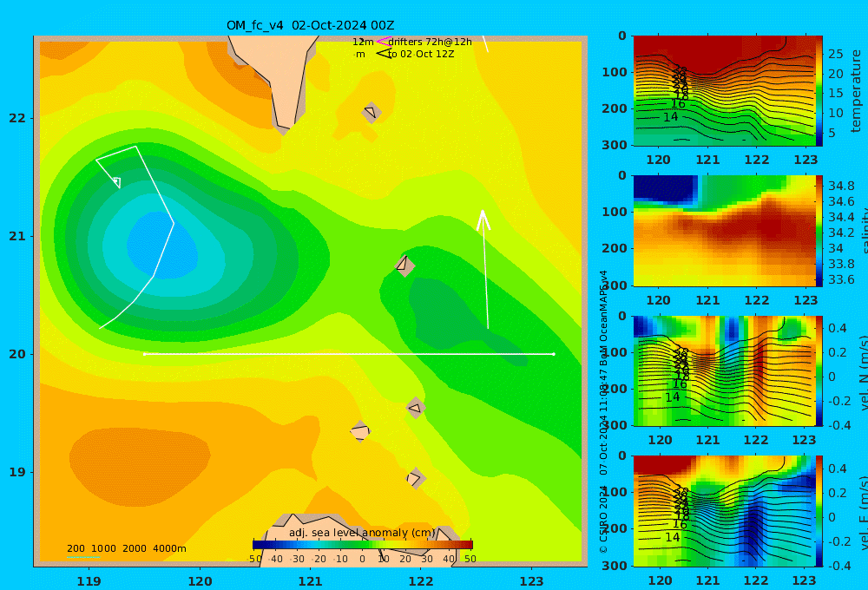
Task: Click the vel. E colorbar
Action: 819,511
